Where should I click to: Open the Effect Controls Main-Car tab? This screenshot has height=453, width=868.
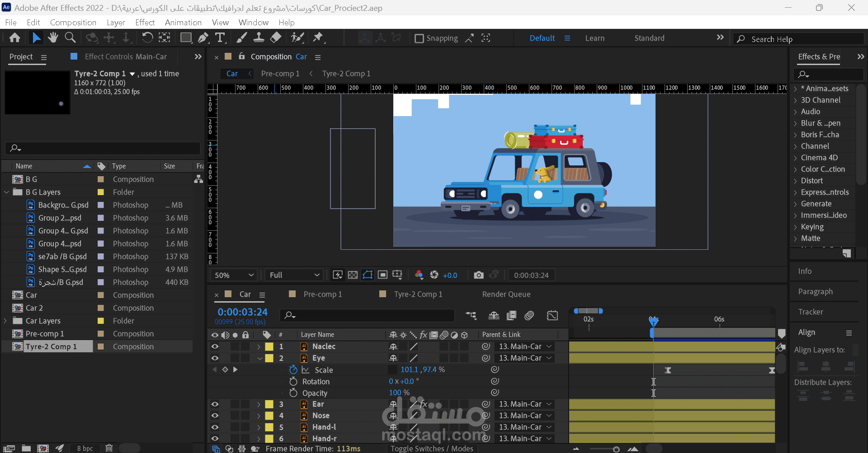tap(126, 56)
